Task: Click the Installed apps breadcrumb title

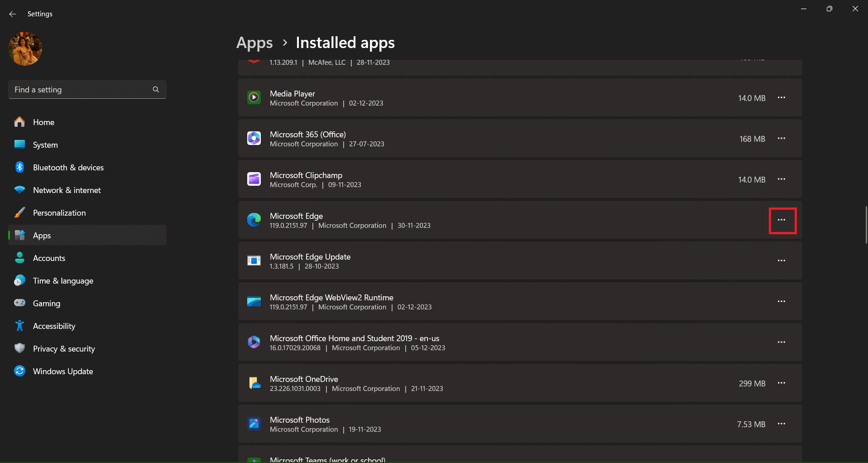Action: (x=345, y=43)
